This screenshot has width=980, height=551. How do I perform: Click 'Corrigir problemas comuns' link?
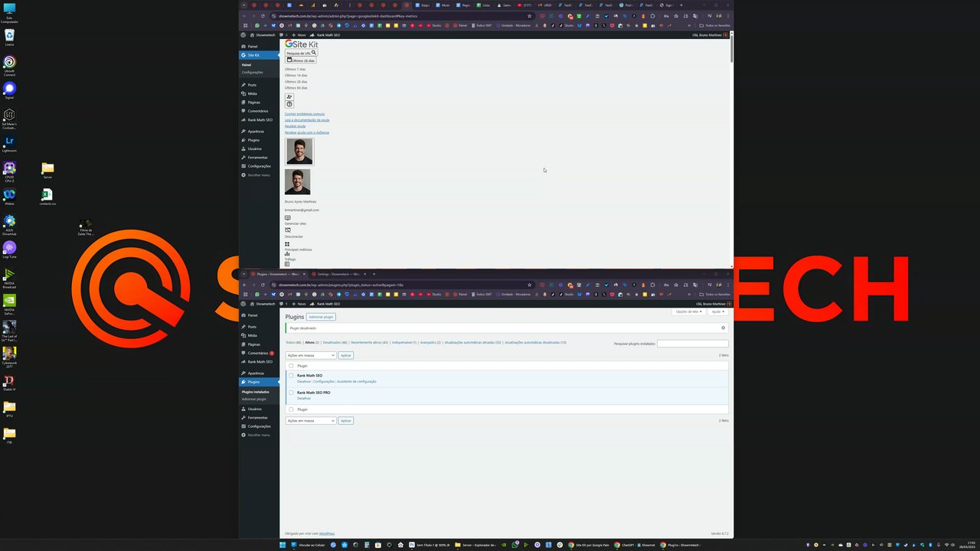point(305,114)
